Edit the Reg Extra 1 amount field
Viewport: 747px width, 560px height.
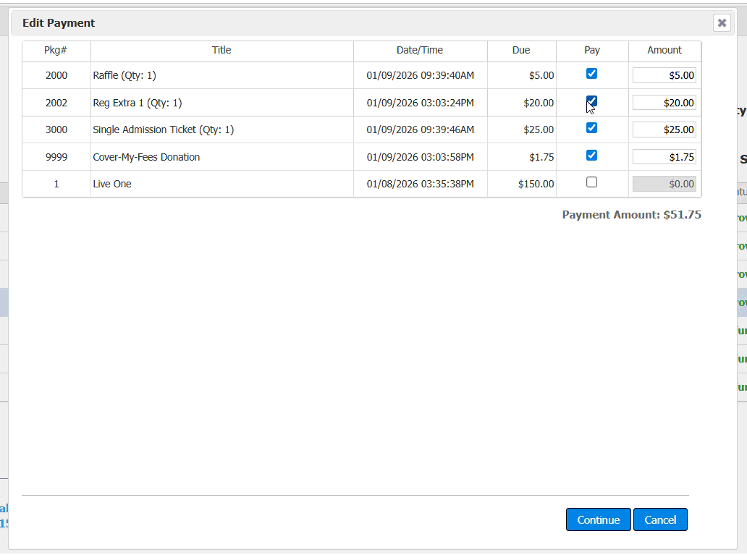coord(664,103)
